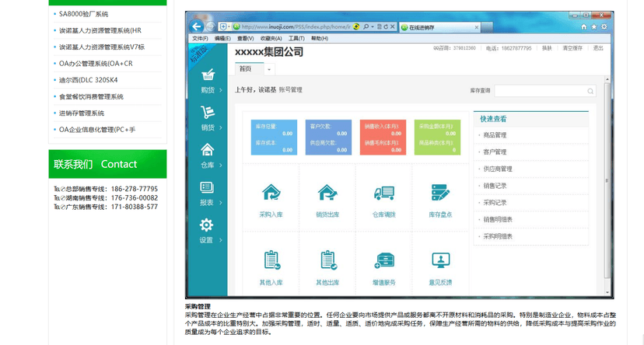Click the magnifier icon in 库存查询 box
The image size is (644, 345).
pos(590,91)
